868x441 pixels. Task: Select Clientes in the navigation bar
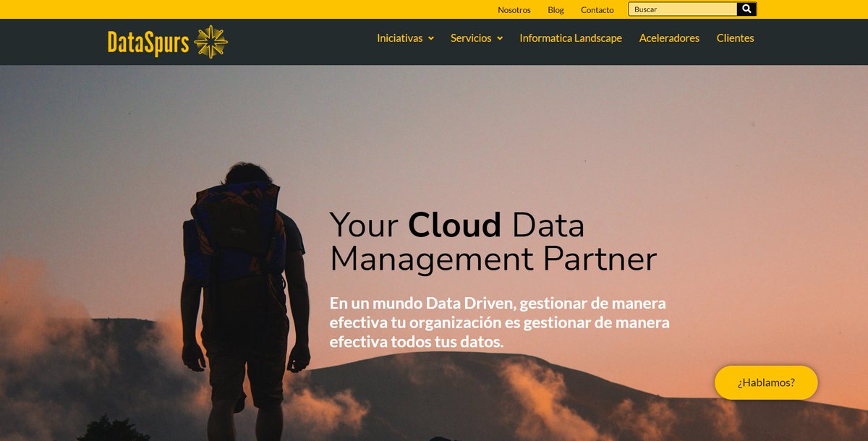pos(735,38)
